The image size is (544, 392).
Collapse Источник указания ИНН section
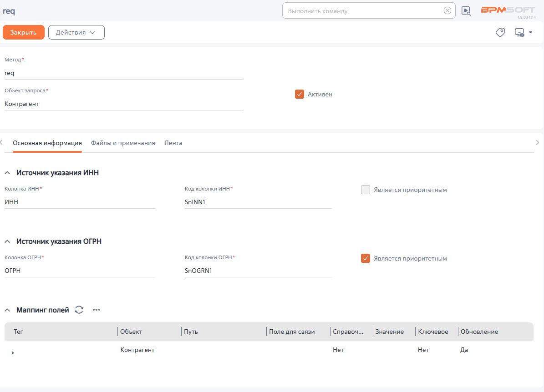[7, 173]
